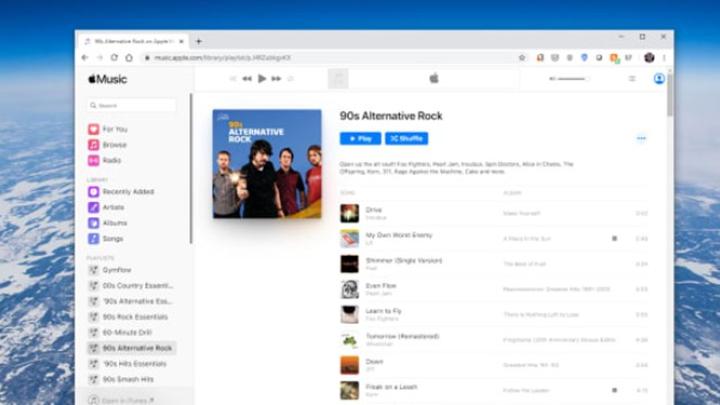720x405 pixels.
Task: Go back in the browser
Action: point(85,57)
